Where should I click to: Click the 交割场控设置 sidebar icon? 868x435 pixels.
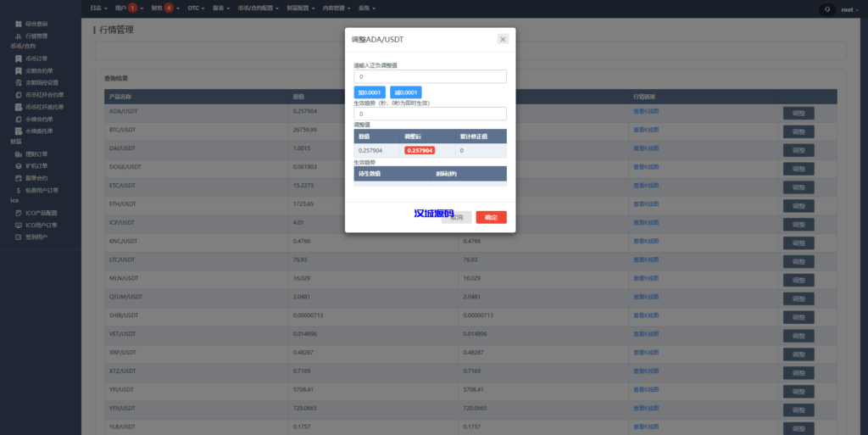19,83
